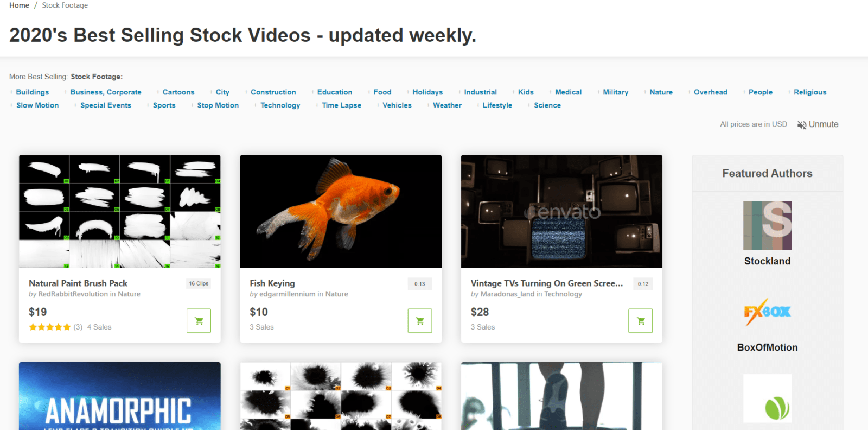Open Vintage TVs Turning On Green Screen title
The width and height of the screenshot is (868, 430).
(546, 283)
